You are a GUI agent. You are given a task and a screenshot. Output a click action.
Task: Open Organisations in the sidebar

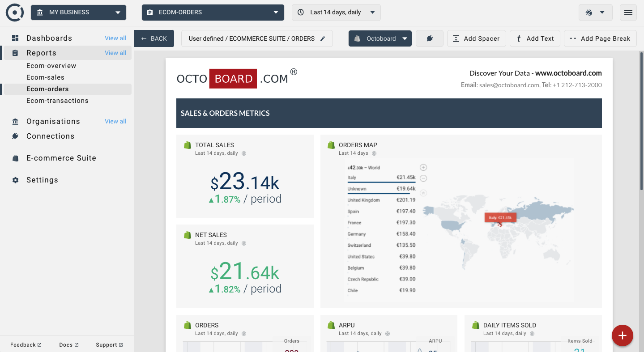53,121
